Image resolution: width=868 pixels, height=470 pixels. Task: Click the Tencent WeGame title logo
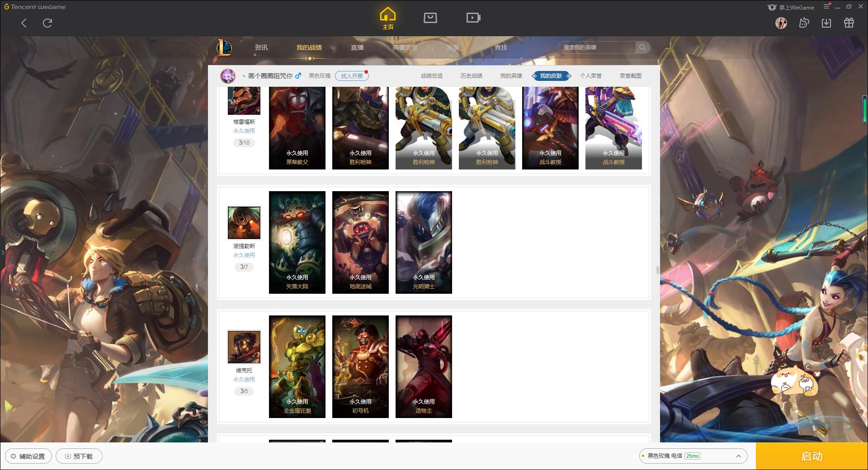coord(35,7)
